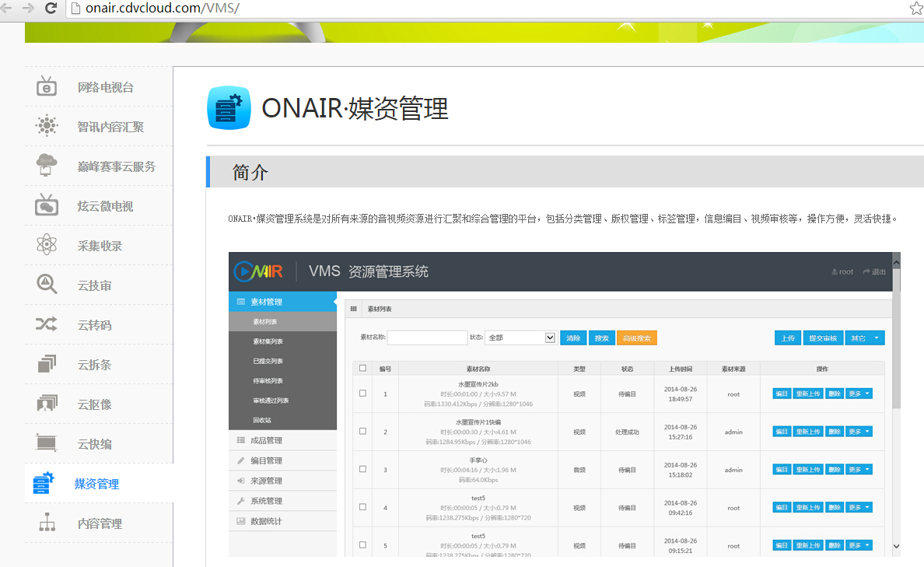
Task: Open 网络电视台 sidebar link text
Action: tap(106, 87)
